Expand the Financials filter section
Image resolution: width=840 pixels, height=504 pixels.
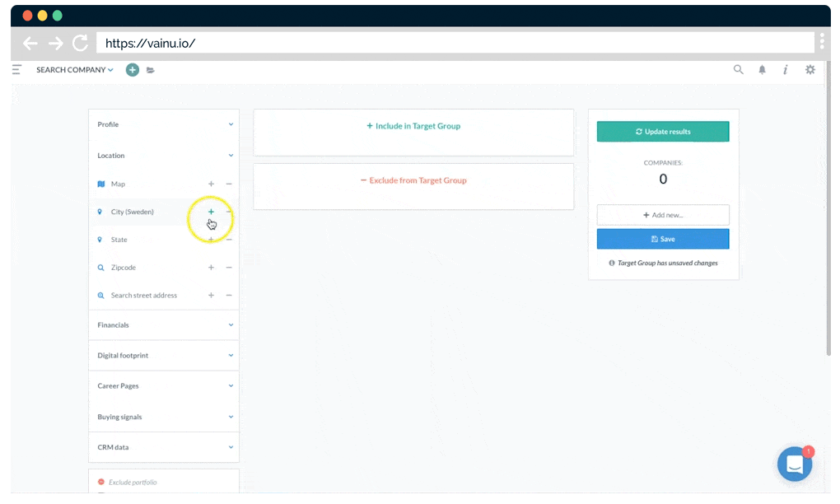click(163, 325)
